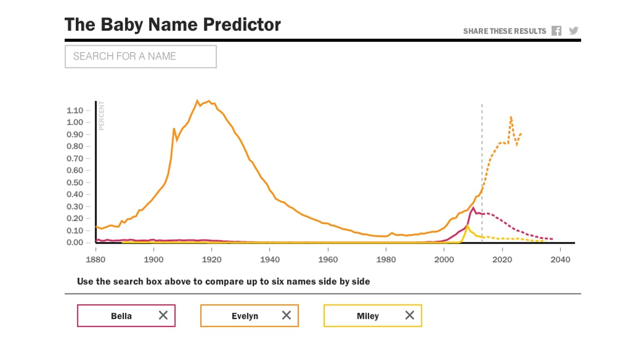Remove the Miley name tag
This screenshot has width=644, height=338.
click(x=410, y=315)
